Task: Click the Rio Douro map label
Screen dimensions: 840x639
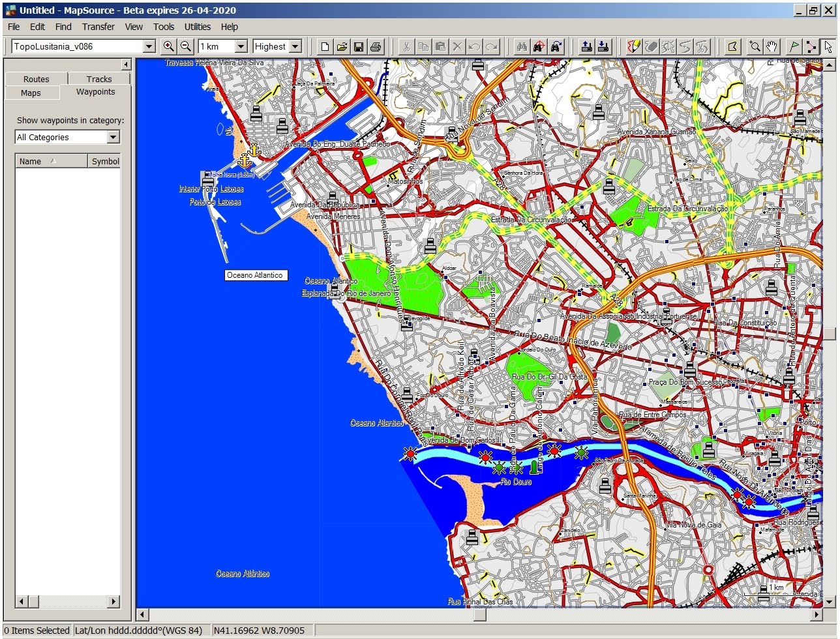Action: 516,482
